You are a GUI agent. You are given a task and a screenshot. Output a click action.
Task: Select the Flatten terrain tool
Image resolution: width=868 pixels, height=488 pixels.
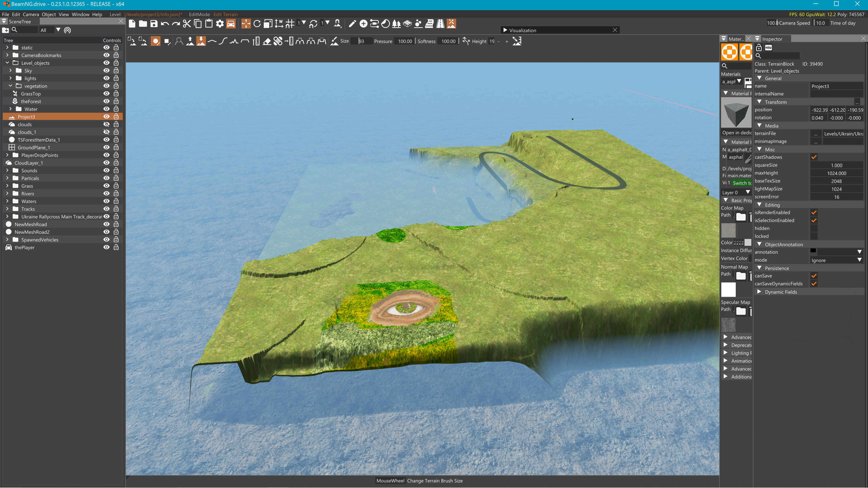click(x=245, y=41)
